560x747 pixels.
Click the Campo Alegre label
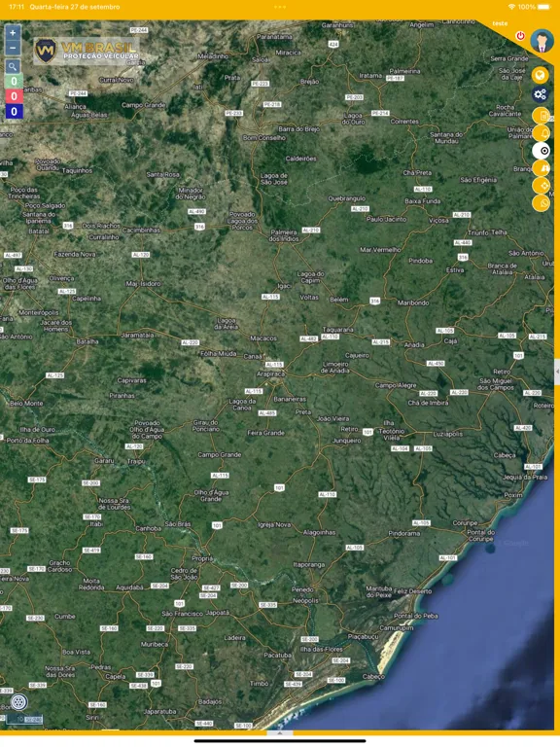pyautogui.click(x=396, y=385)
